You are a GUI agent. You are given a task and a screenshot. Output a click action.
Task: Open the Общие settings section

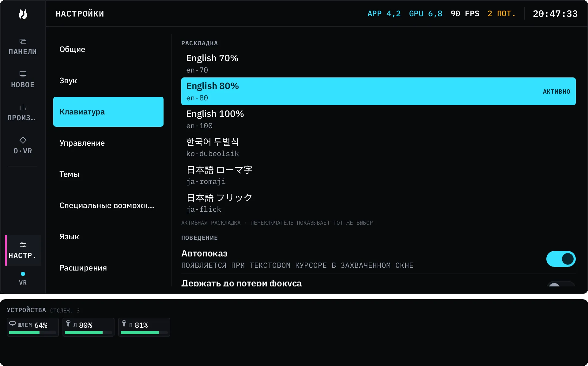[x=108, y=49]
